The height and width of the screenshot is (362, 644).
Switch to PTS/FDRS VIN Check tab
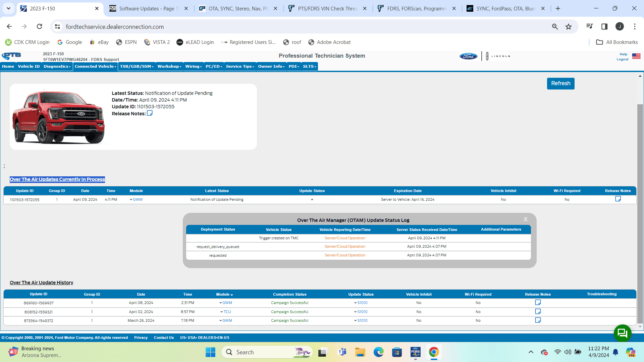click(327, 8)
